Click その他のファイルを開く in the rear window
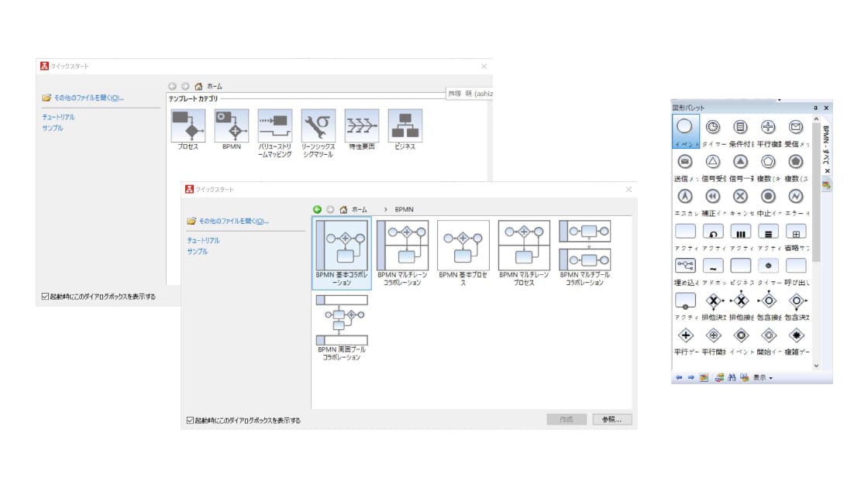This screenshot has height=488, width=868. pyautogui.click(x=88, y=98)
